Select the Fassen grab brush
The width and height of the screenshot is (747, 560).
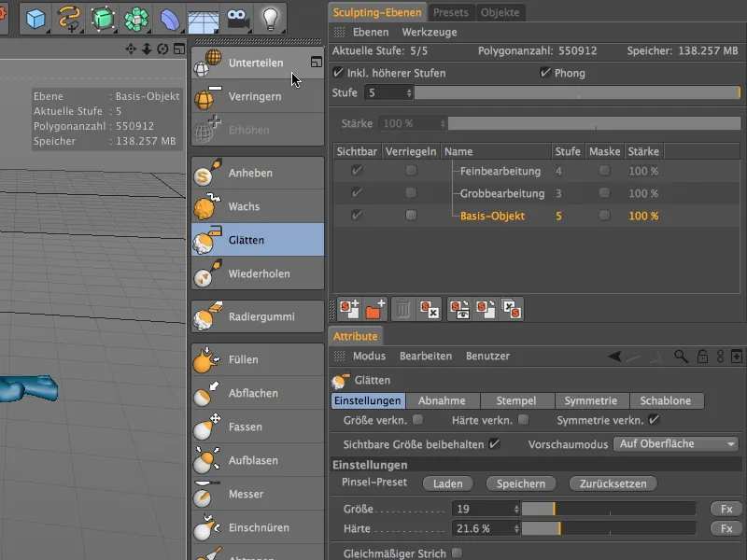(x=258, y=427)
